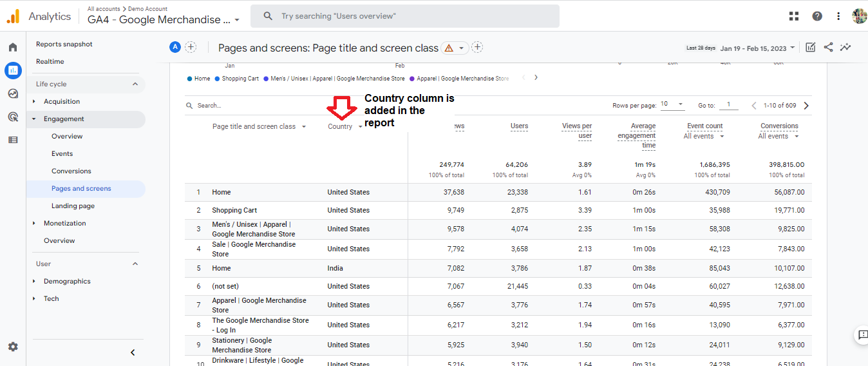
Task: Open the feedback icon at right edge
Action: tap(862, 335)
